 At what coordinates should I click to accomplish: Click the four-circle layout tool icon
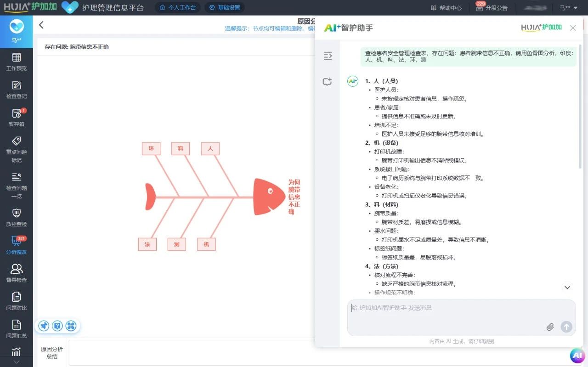tap(71, 326)
